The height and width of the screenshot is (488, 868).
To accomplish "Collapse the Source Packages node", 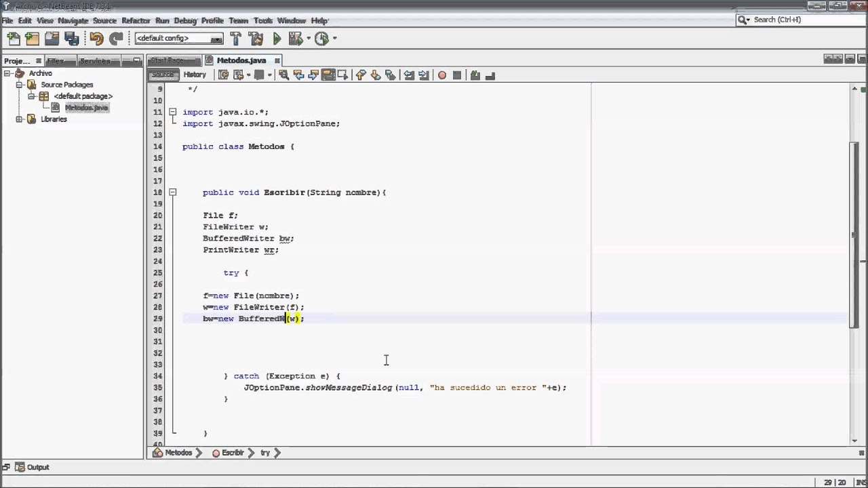I will (19, 85).
